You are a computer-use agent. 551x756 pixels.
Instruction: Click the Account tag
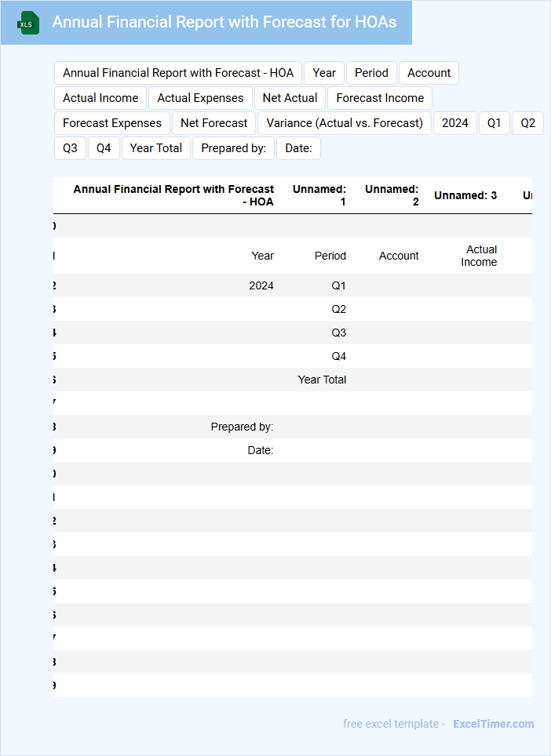(429, 73)
